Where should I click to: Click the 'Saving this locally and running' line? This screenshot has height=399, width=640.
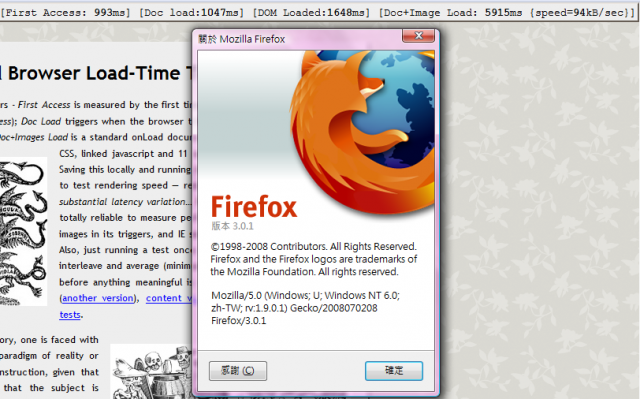point(125,170)
